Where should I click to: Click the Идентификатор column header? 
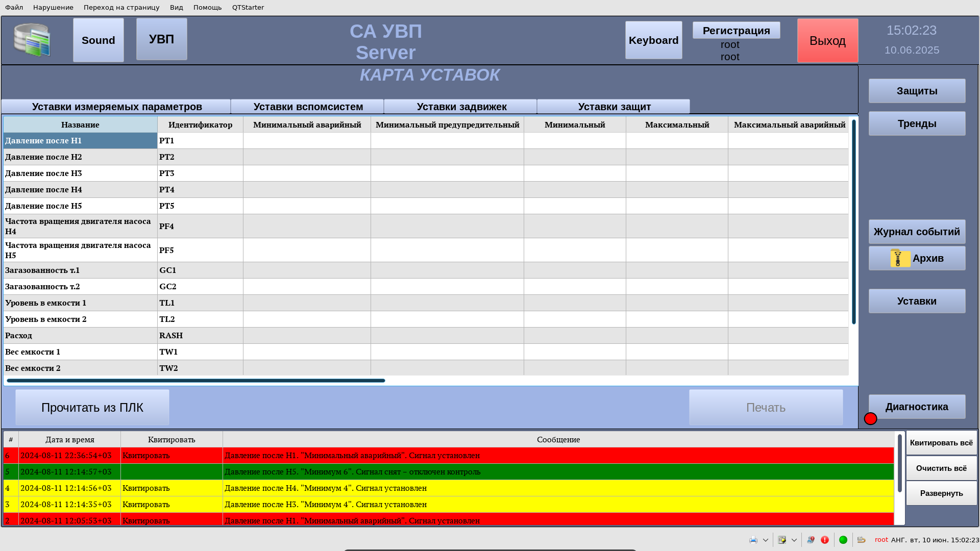[x=200, y=124]
